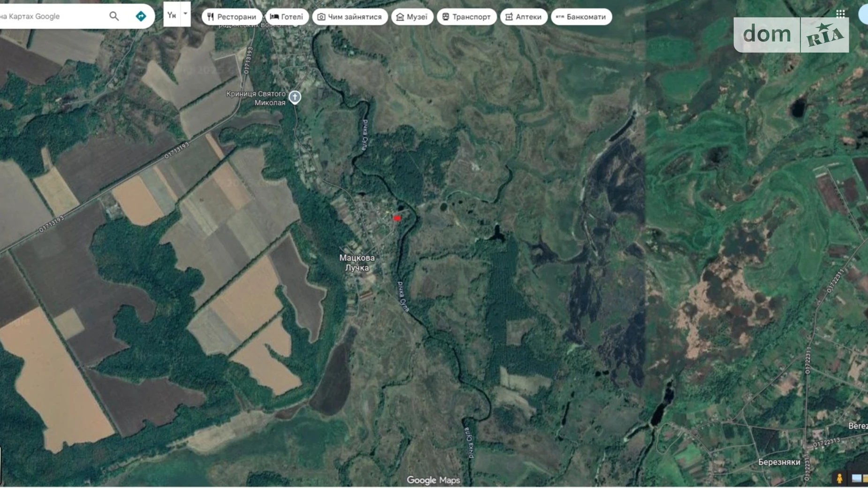Open the Чим зайнятися category

(350, 17)
